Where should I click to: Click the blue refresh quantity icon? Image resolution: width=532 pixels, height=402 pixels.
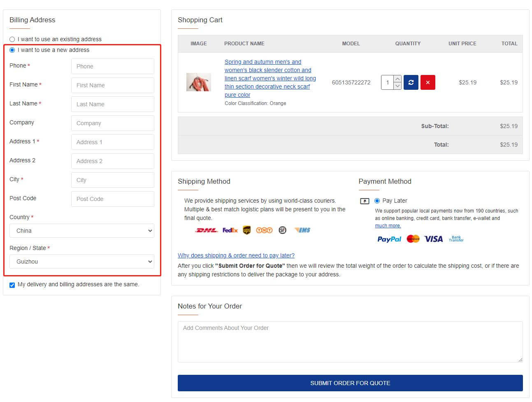(x=411, y=82)
